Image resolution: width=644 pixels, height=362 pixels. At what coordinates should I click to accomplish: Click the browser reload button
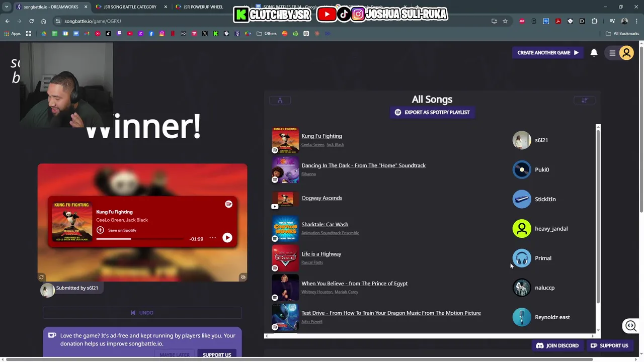tap(31, 21)
